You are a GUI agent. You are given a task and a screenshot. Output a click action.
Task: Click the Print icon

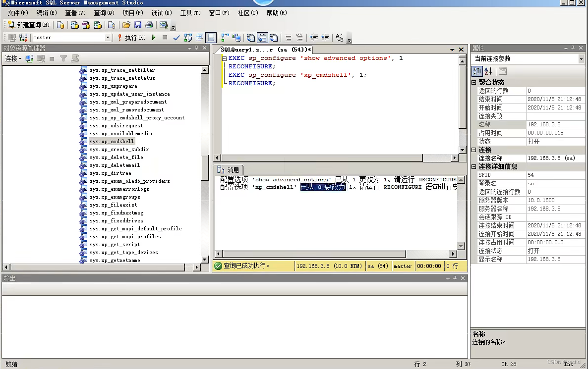[x=149, y=25]
